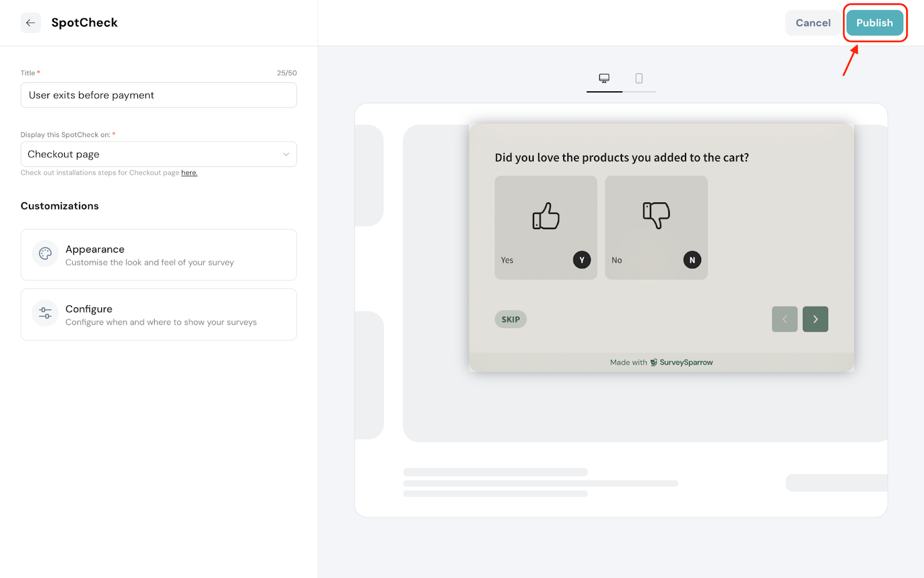Viewport: 924px width, 578px height.
Task: Switch to mobile preview icon
Action: point(639,78)
